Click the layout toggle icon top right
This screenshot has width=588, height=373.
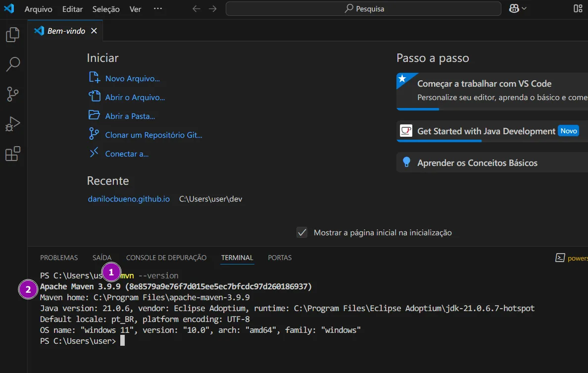click(x=578, y=8)
